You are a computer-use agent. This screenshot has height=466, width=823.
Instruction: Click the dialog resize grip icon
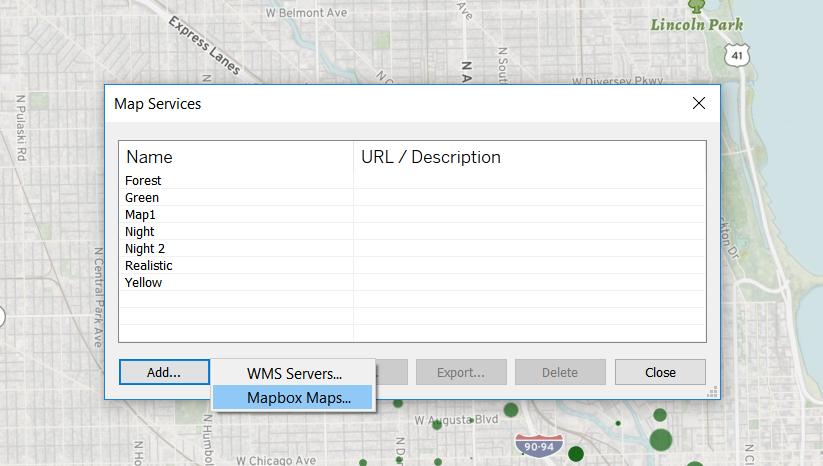[x=712, y=392]
